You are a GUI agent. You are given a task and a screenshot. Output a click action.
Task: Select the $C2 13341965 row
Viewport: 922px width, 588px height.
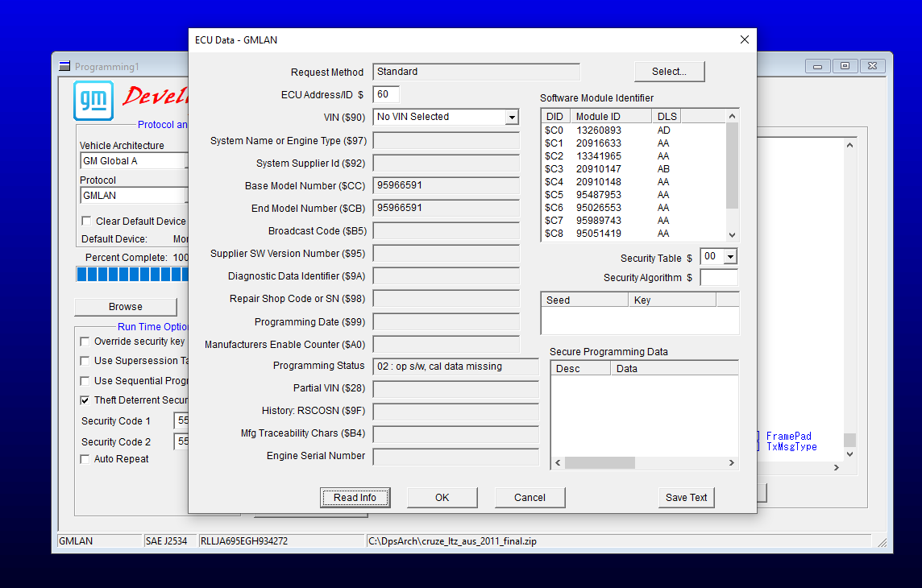pos(633,156)
